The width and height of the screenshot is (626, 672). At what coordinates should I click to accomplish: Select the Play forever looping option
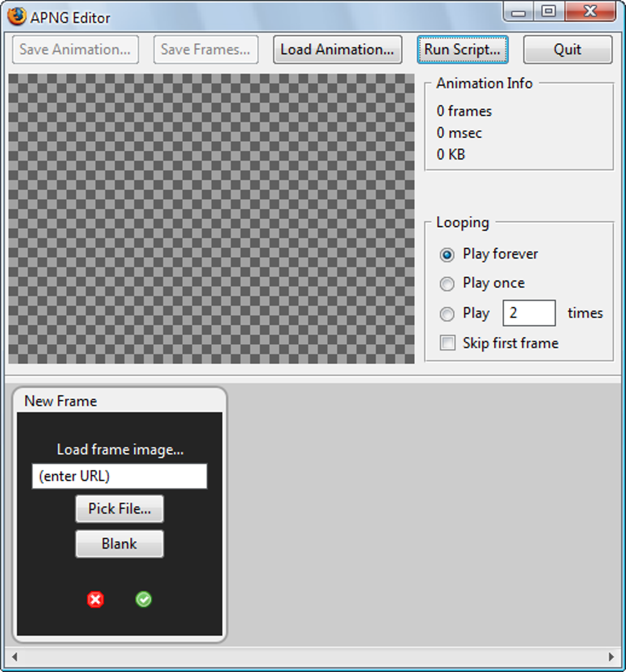447,254
